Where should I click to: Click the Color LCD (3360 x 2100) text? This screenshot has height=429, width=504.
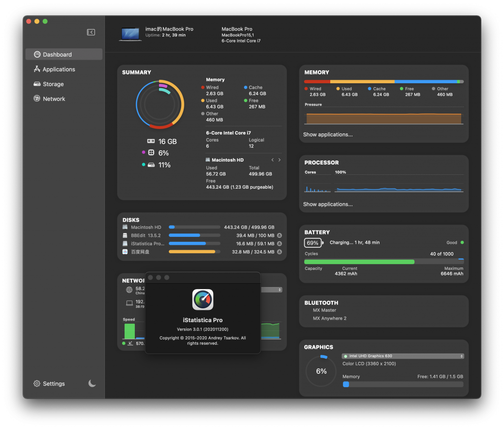point(369,363)
